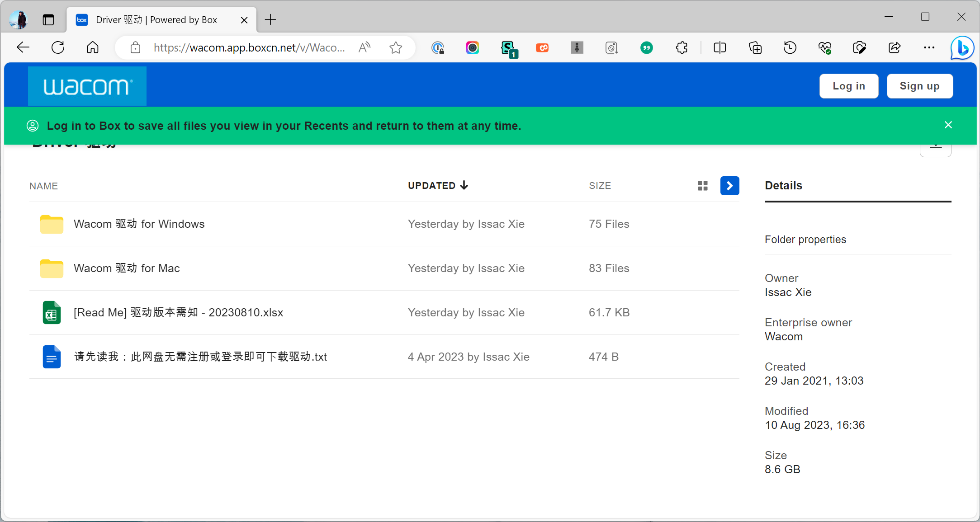Click the Sign up button
This screenshot has height=522, width=980.
pos(919,86)
